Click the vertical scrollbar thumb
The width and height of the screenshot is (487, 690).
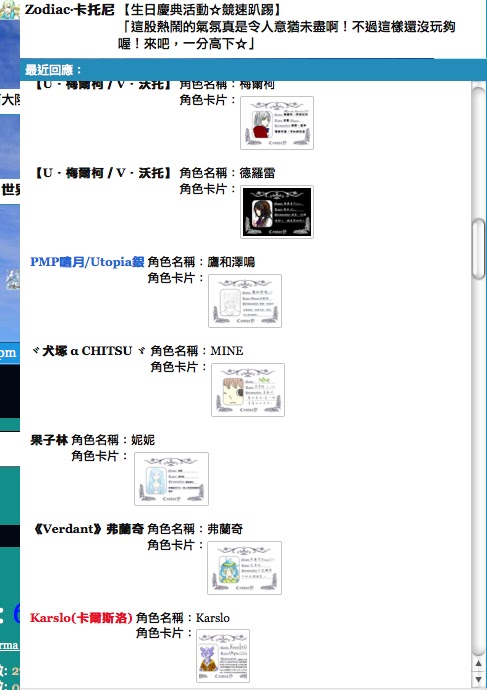coord(478,249)
